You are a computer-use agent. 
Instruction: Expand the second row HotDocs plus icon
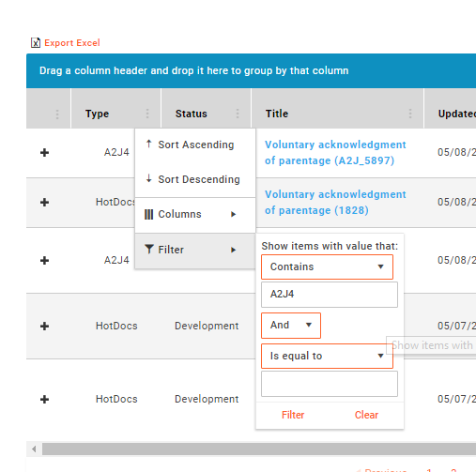[44, 203]
